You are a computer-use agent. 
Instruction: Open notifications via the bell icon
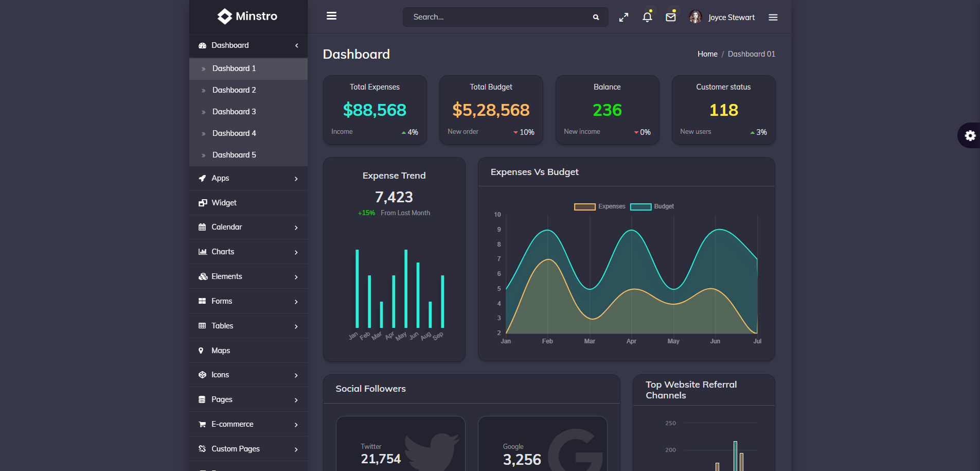[647, 17]
